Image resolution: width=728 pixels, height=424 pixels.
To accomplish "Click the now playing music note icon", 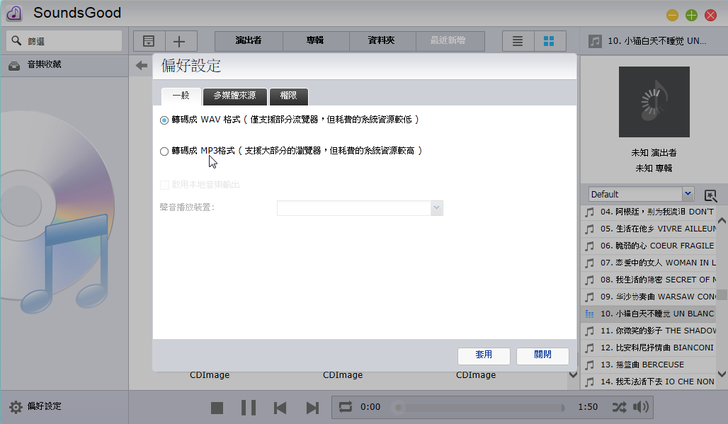I will [595, 41].
